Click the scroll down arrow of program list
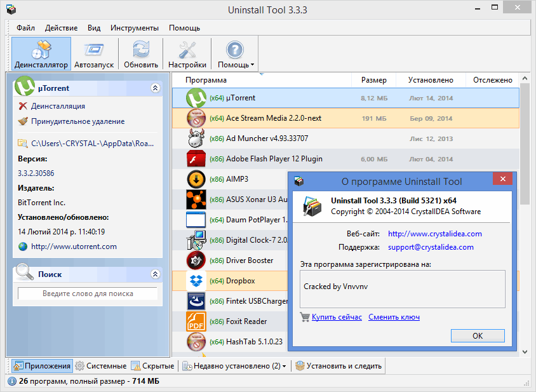 pos(525,351)
